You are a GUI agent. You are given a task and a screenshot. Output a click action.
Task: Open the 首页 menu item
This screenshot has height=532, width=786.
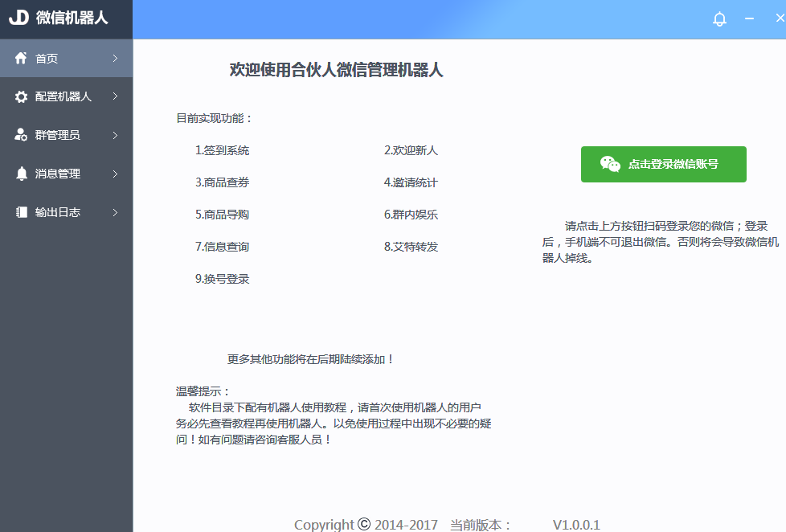[x=47, y=58]
